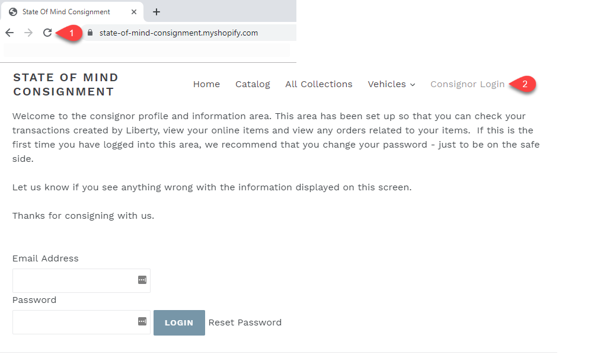Focus the Email Address input field
This screenshot has width=594, height=364.
click(x=81, y=280)
